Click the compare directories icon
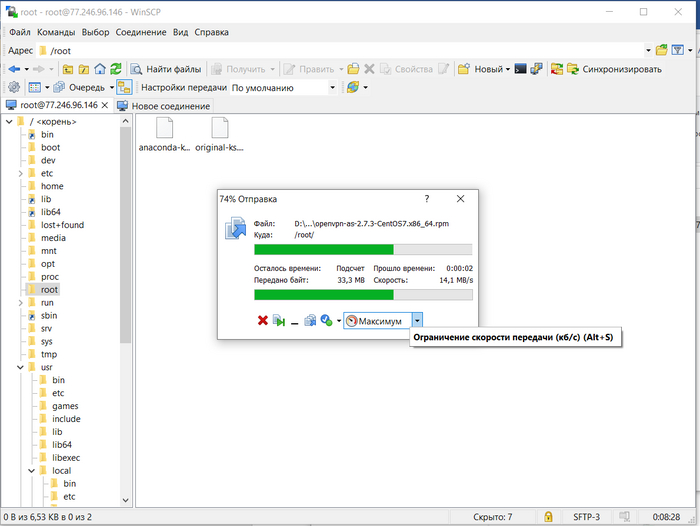 557,69
